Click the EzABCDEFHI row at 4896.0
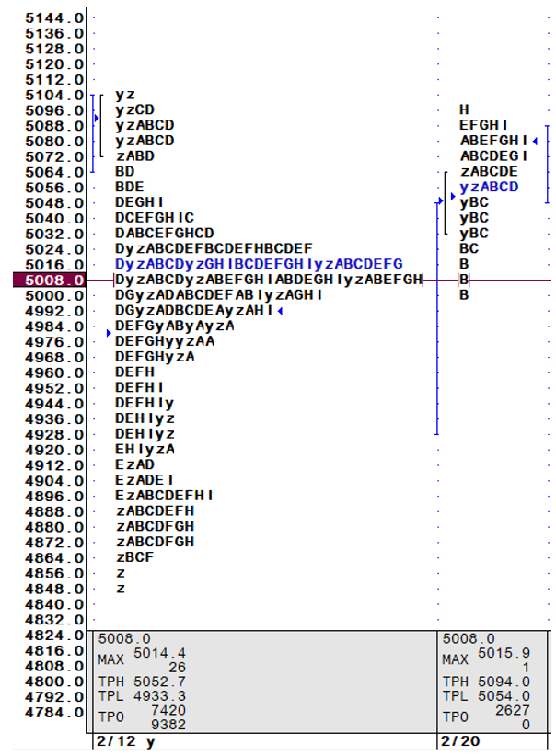 tap(164, 495)
